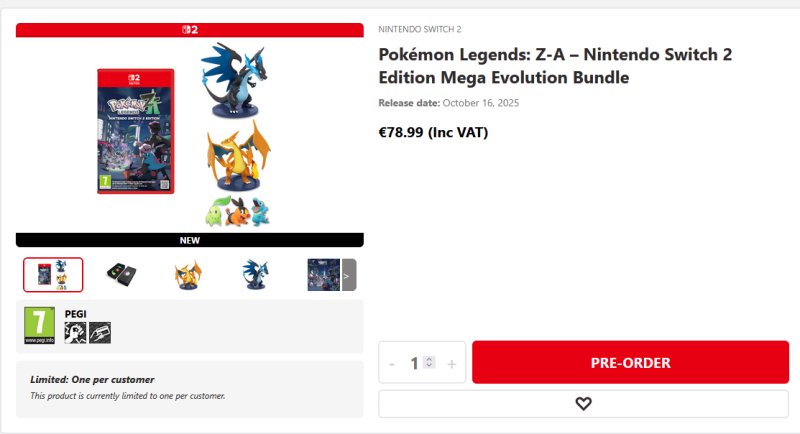The width and height of the screenshot is (800, 434).
Task: Decrease quantity with the minus button
Action: pos(392,363)
